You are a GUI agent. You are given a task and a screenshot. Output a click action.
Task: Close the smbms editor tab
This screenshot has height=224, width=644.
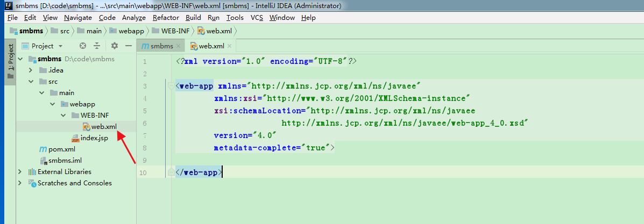pos(178,46)
